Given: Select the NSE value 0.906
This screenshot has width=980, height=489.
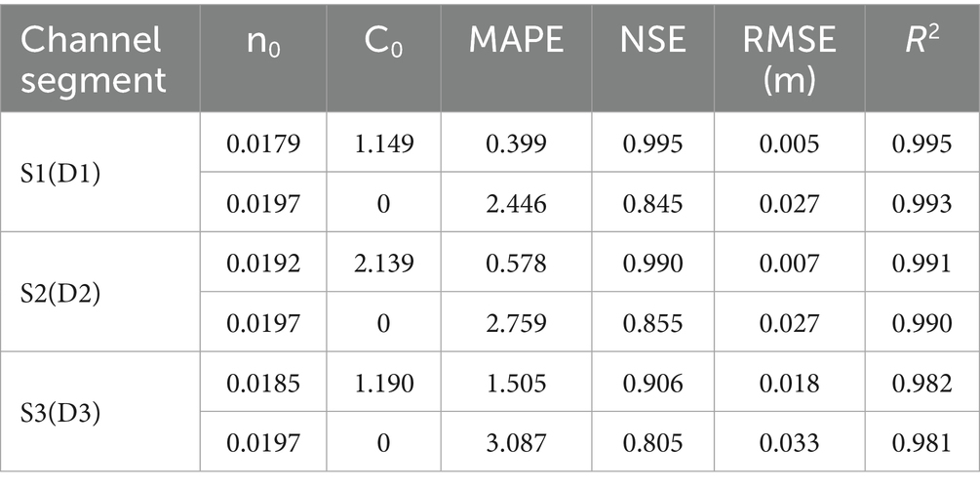Looking at the screenshot, I should tap(652, 384).
